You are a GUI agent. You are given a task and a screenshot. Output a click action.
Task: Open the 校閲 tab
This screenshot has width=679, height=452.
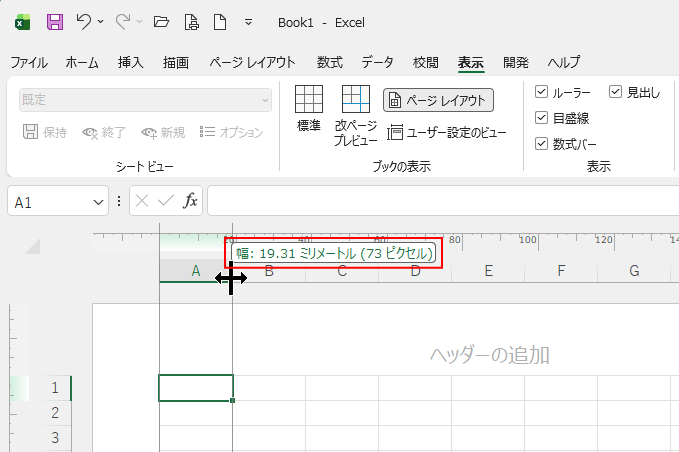426,62
